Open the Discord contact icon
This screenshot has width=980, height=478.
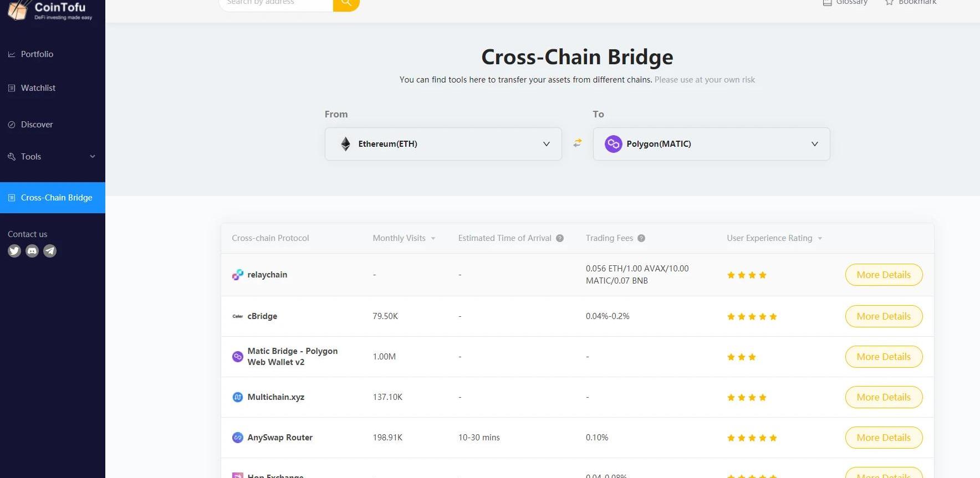pos(32,251)
